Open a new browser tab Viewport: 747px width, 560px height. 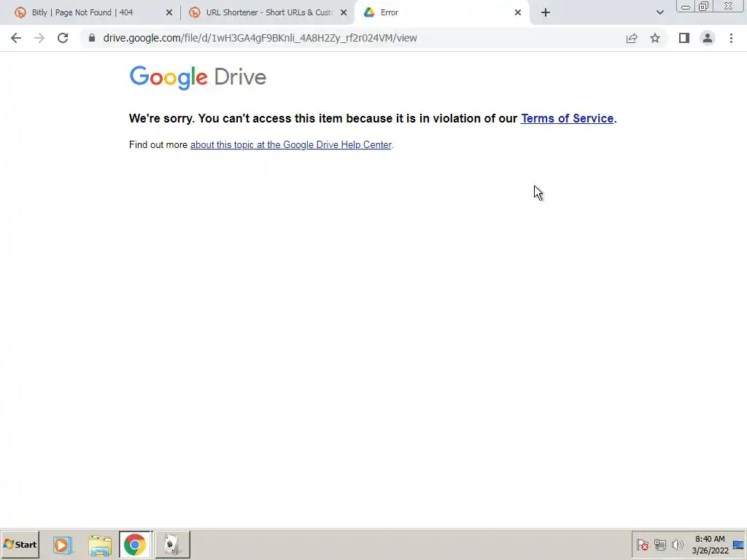coord(546,12)
